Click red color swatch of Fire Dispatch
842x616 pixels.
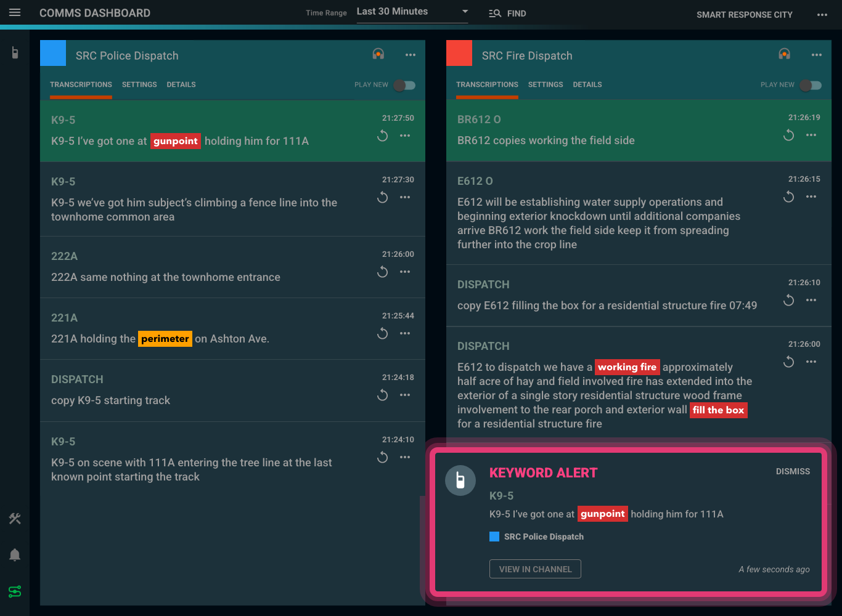(x=459, y=53)
